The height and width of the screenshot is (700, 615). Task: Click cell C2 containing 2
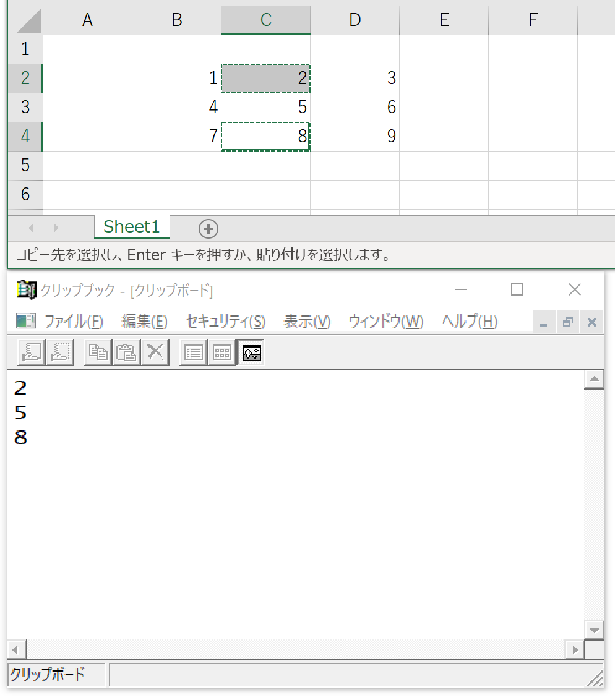[x=266, y=78]
